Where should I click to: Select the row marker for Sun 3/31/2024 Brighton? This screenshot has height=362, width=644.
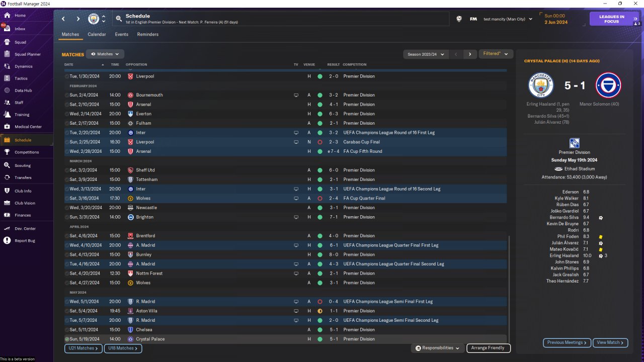click(x=67, y=217)
